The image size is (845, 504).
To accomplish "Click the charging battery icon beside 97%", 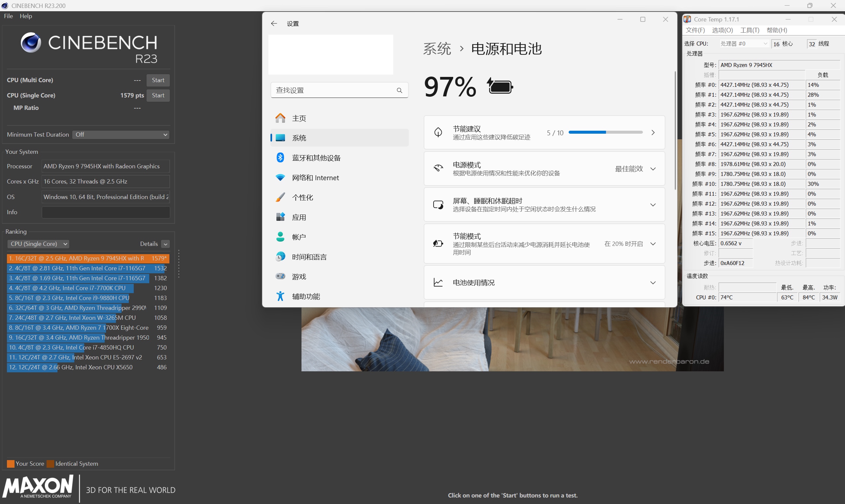I will click(x=500, y=86).
